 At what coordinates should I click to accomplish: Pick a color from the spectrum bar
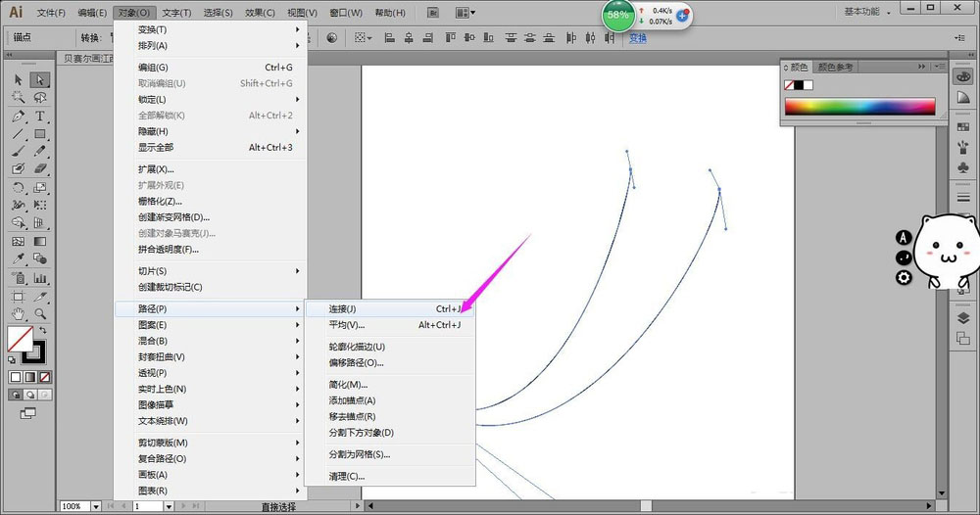[x=860, y=106]
